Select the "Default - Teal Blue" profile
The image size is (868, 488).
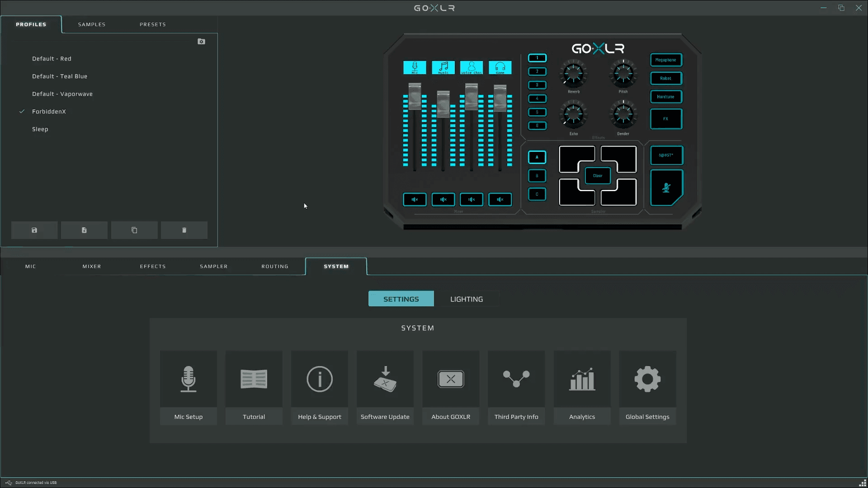tap(60, 76)
